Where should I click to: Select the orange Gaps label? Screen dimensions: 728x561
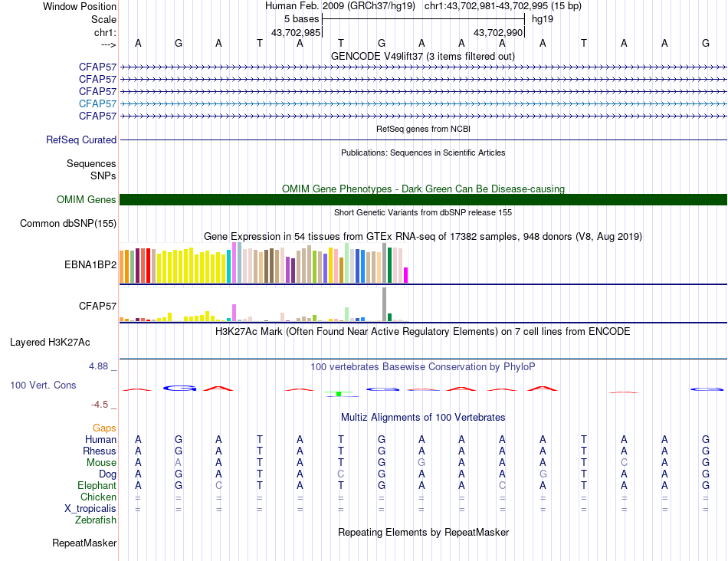(104, 428)
